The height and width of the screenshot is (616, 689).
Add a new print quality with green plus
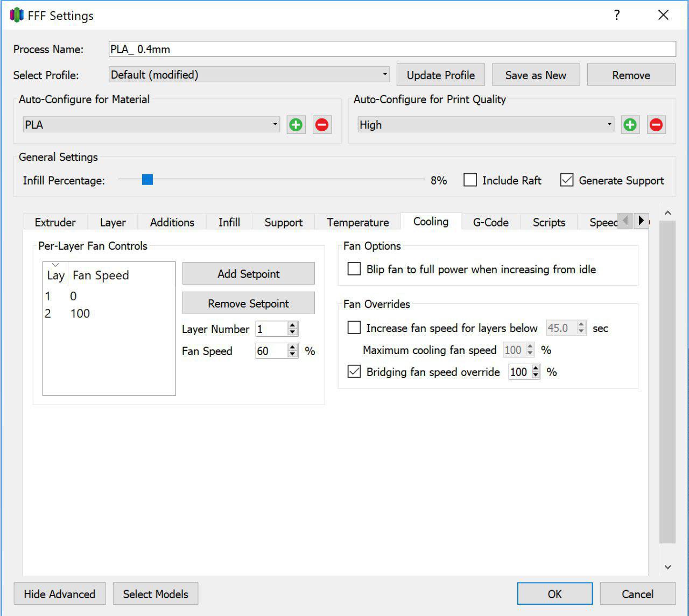(630, 125)
